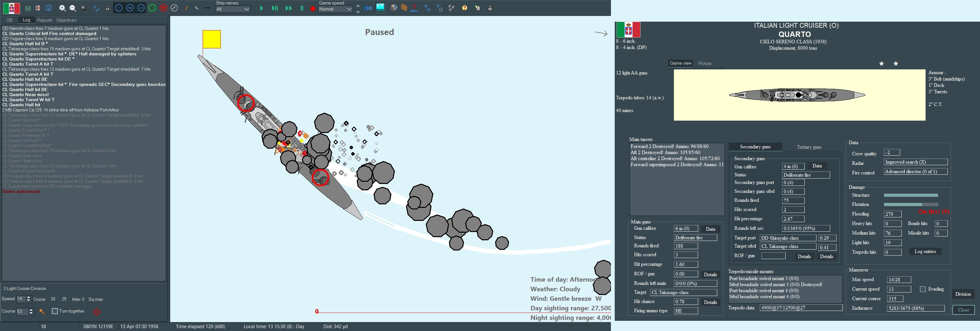This screenshot has width=980, height=331.
Task: Click the blue circle with horizontal line
Action: click(141, 8)
